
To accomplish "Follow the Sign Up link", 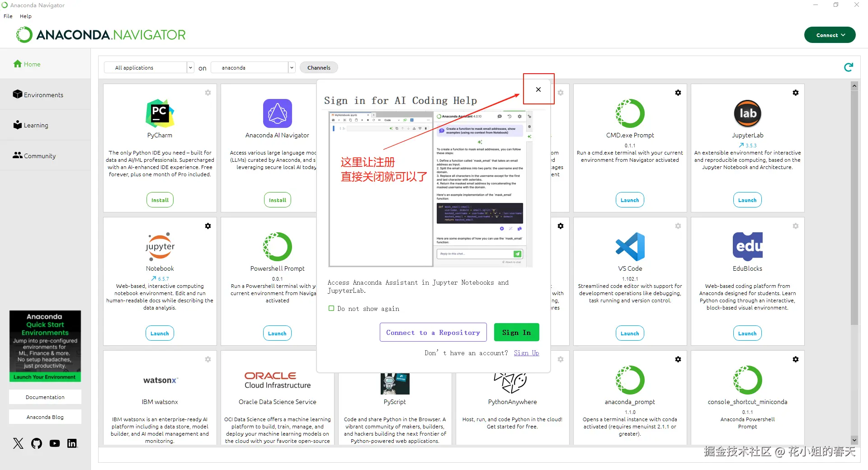I will (x=527, y=353).
